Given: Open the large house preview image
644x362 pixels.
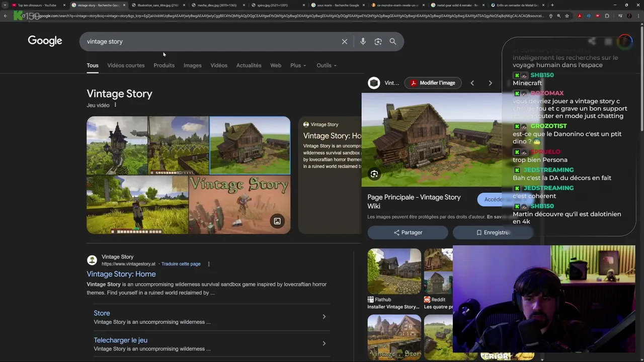Looking at the screenshot, I should click(x=432, y=140).
